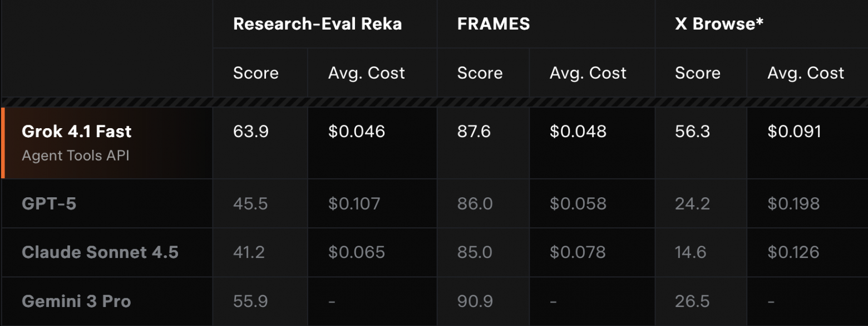868x326 pixels.
Task: Click the FRAMES column header
Action: pos(494,24)
